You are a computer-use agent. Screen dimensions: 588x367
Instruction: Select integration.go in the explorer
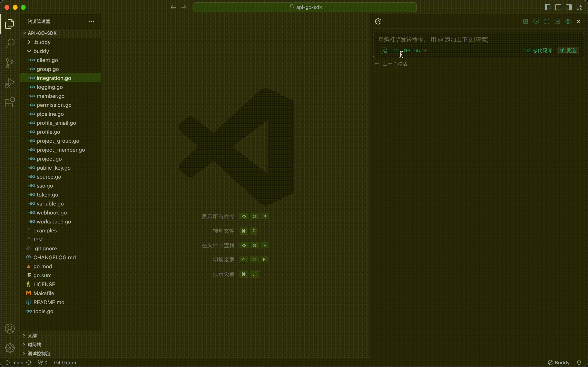click(54, 78)
